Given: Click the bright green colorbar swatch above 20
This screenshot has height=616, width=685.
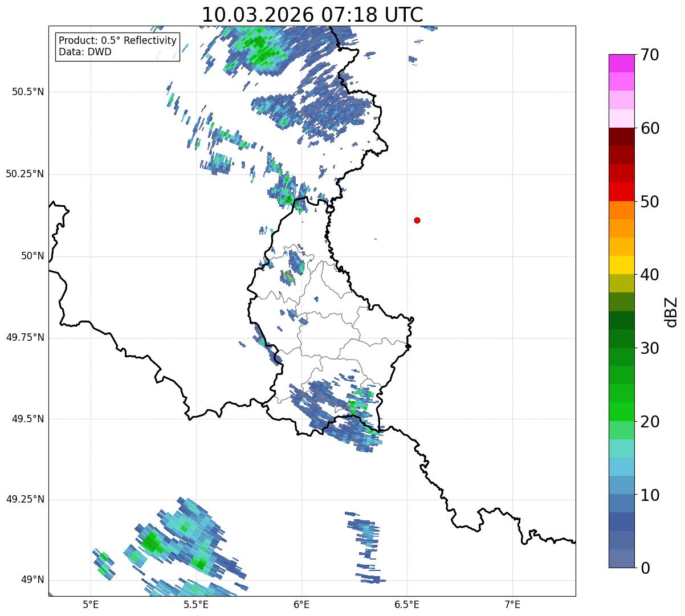Looking at the screenshot, I should point(621,411).
